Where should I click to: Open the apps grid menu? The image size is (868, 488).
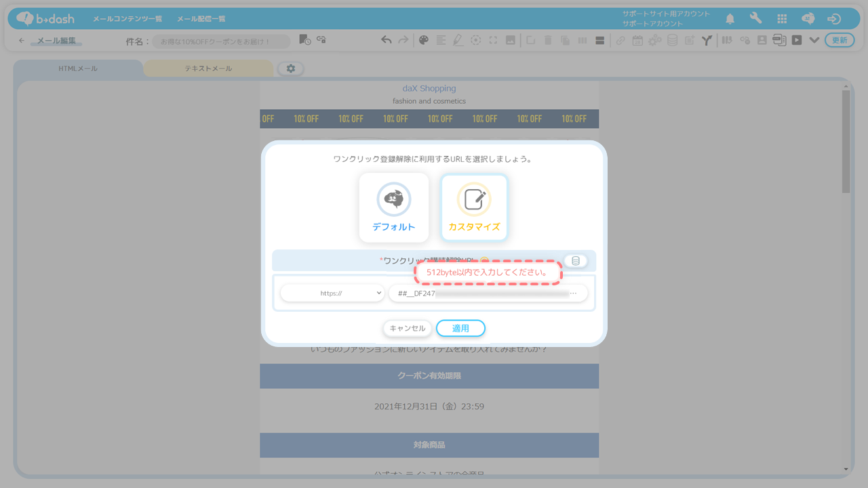782,19
